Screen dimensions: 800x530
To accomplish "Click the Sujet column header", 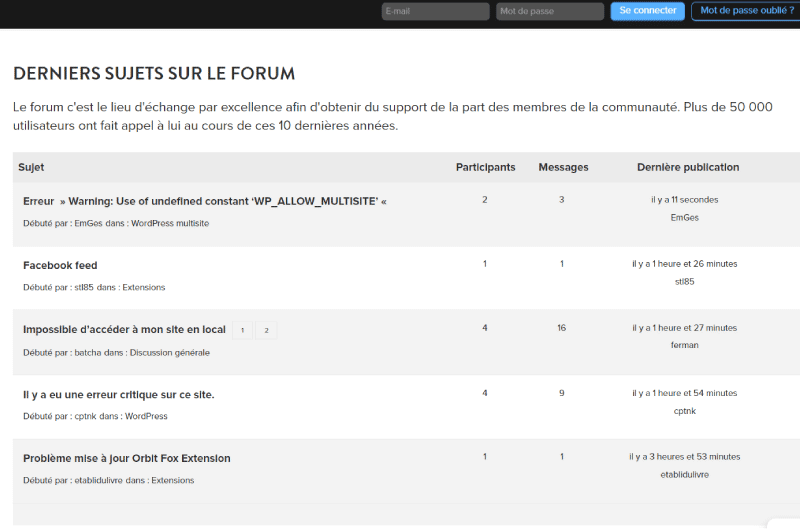I will pos(31,167).
